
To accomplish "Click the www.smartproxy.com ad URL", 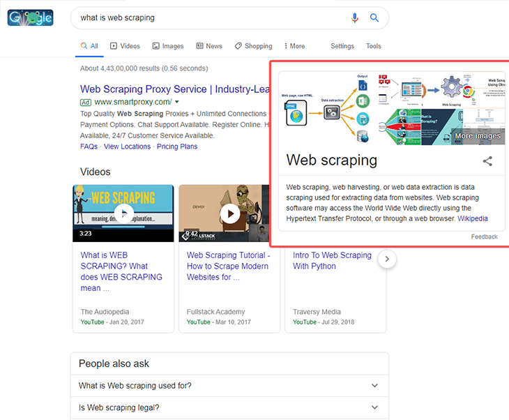I will click(133, 102).
